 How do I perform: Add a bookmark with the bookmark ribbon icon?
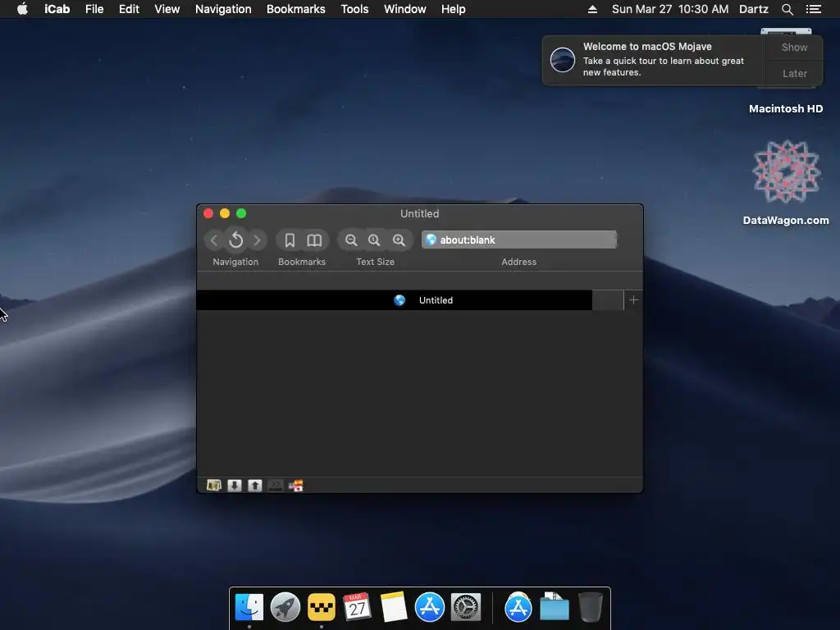pos(290,240)
